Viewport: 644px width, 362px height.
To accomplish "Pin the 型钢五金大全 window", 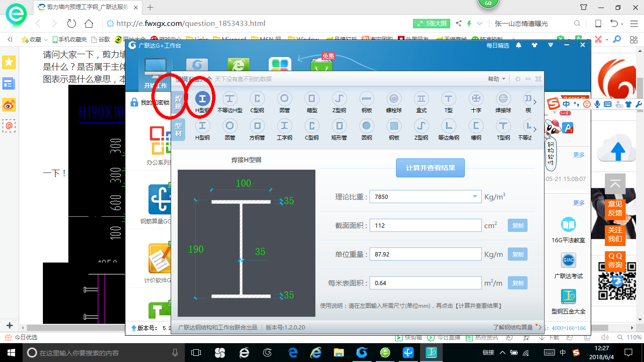I will coord(518,79).
